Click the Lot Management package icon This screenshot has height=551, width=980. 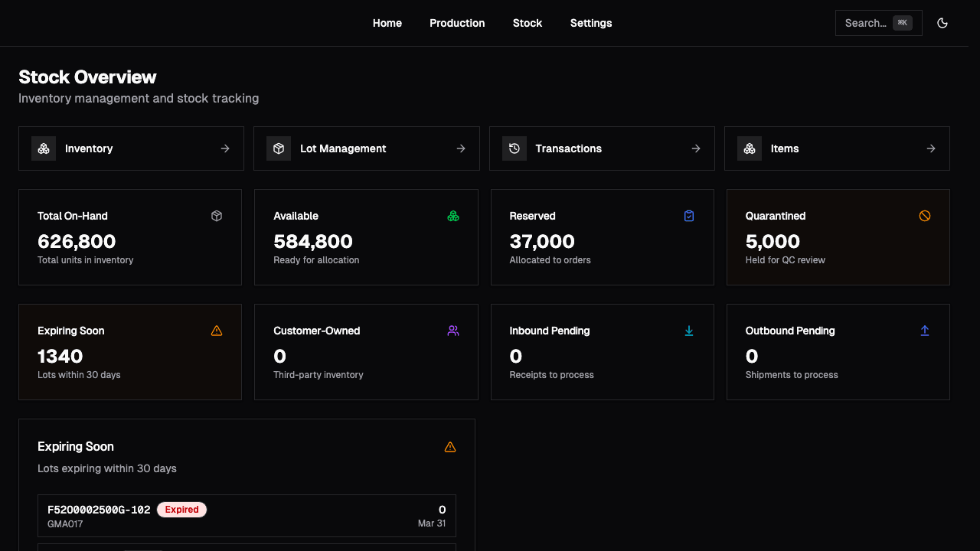pos(279,148)
